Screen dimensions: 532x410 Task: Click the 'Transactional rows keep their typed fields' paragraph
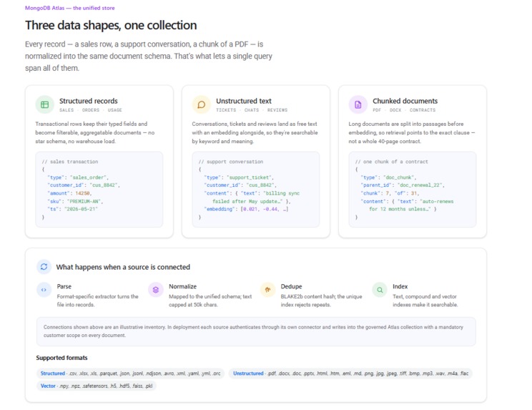click(95, 132)
